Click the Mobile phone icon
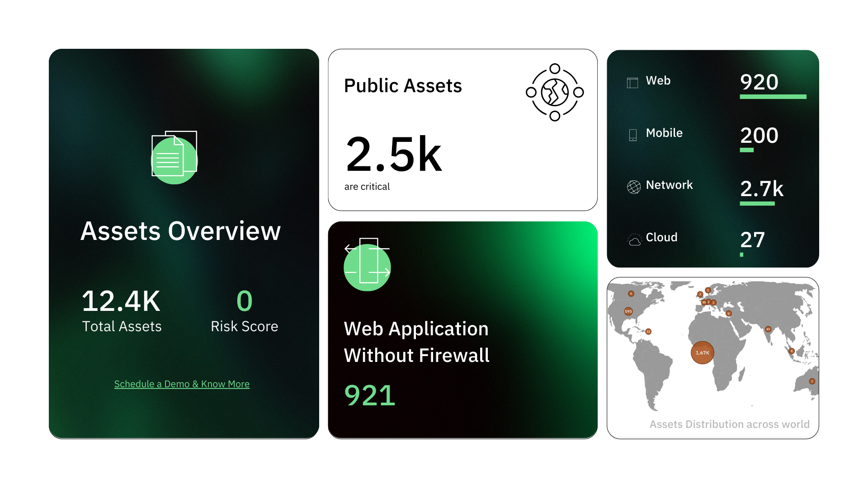This screenshot has width=868, height=488. 633,135
